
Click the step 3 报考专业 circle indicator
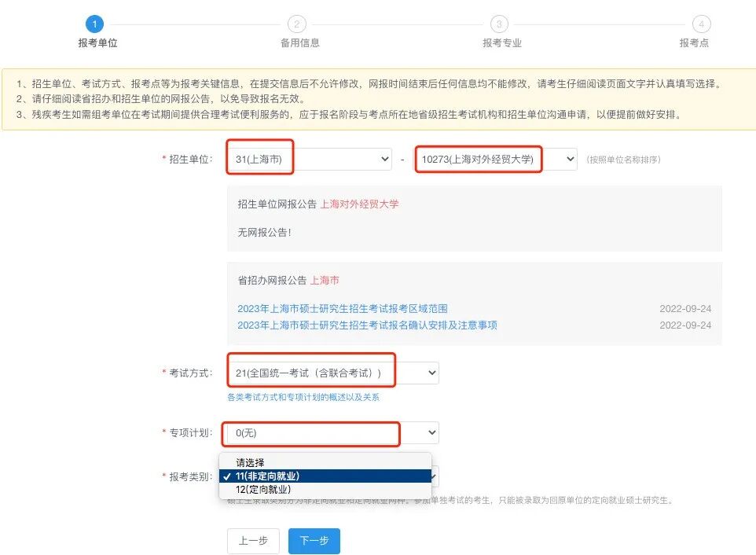[x=499, y=24]
